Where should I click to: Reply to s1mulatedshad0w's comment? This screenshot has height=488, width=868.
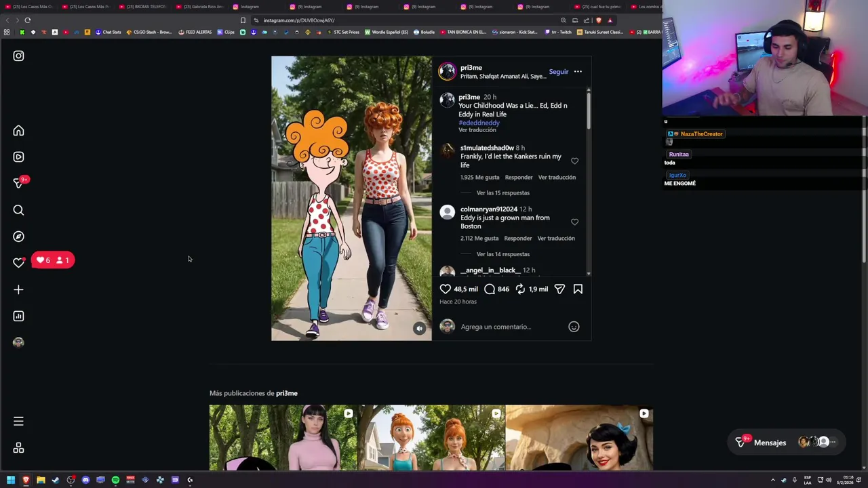pyautogui.click(x=519, y=178)
